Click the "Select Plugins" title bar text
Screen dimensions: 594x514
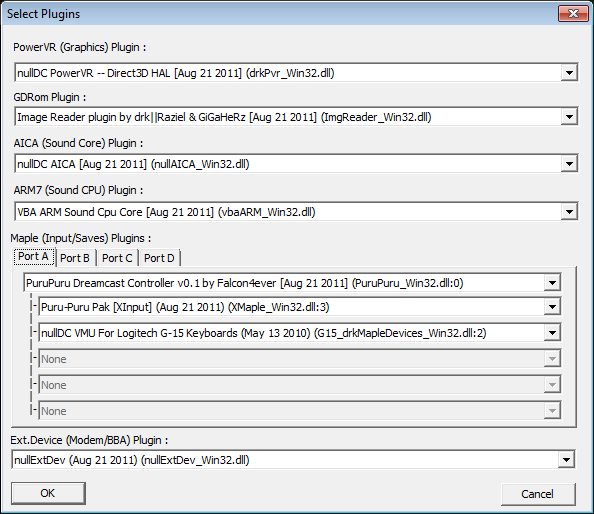pos(44,14)
